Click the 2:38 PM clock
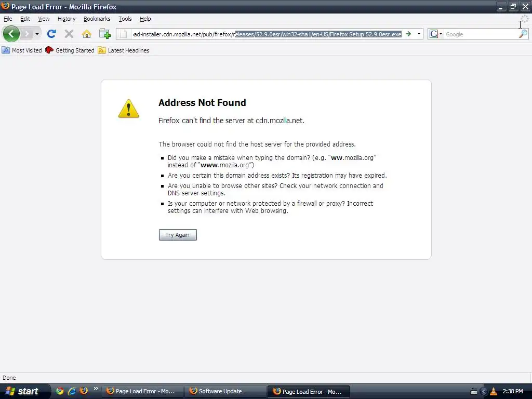 tap(513, 391)
